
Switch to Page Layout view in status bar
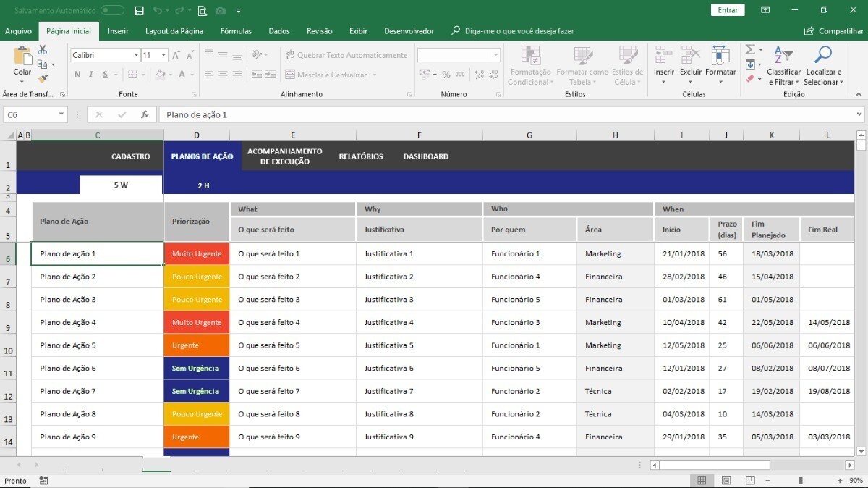(x=726, y=481)
